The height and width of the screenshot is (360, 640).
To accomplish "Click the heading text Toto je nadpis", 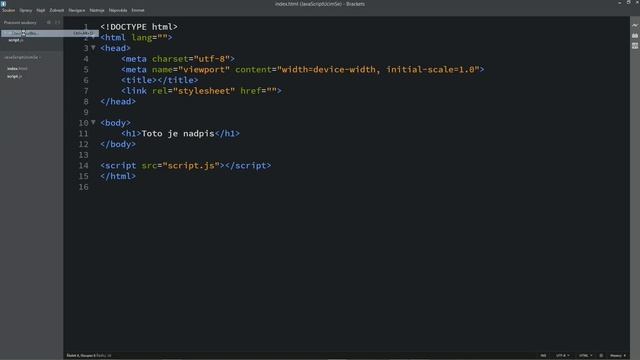I will pyautogui.click(x=178, y=133).
